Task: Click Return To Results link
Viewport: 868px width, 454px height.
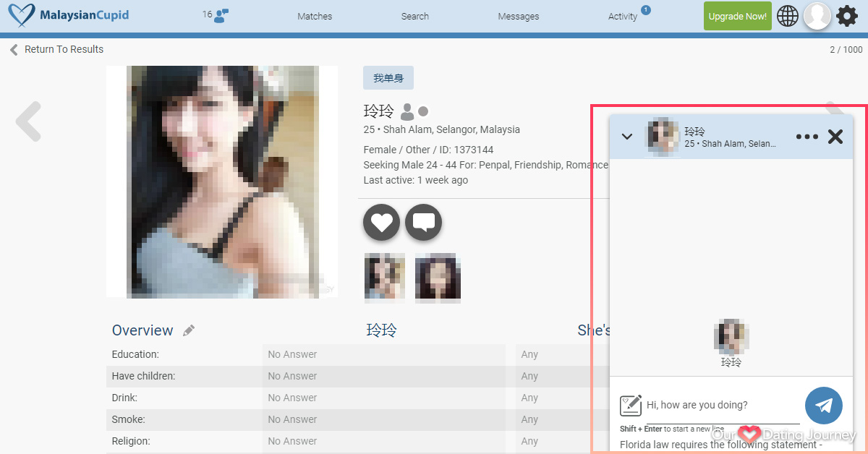Action: 56,49
